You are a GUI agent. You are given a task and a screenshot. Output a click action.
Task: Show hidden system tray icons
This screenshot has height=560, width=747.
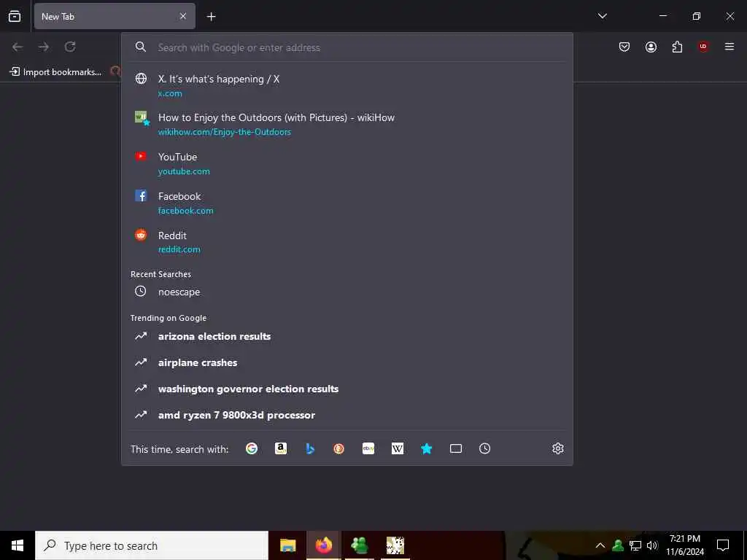coord(600,545)
